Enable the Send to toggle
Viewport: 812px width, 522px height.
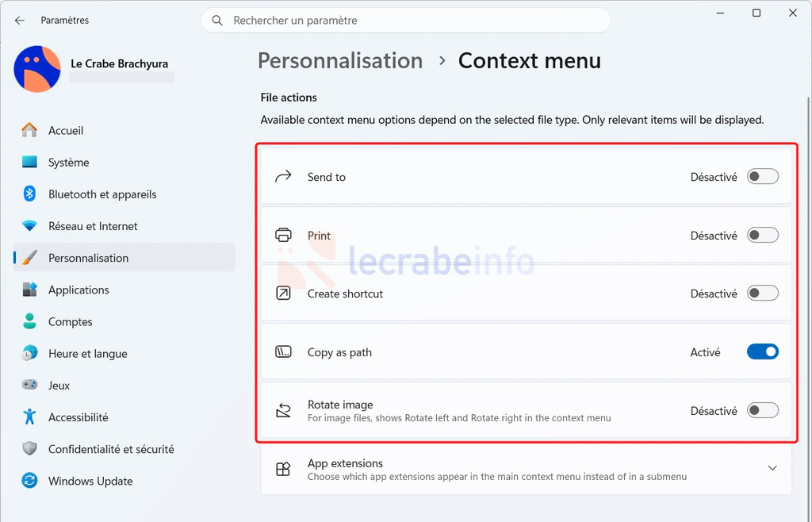coord(762,177)
